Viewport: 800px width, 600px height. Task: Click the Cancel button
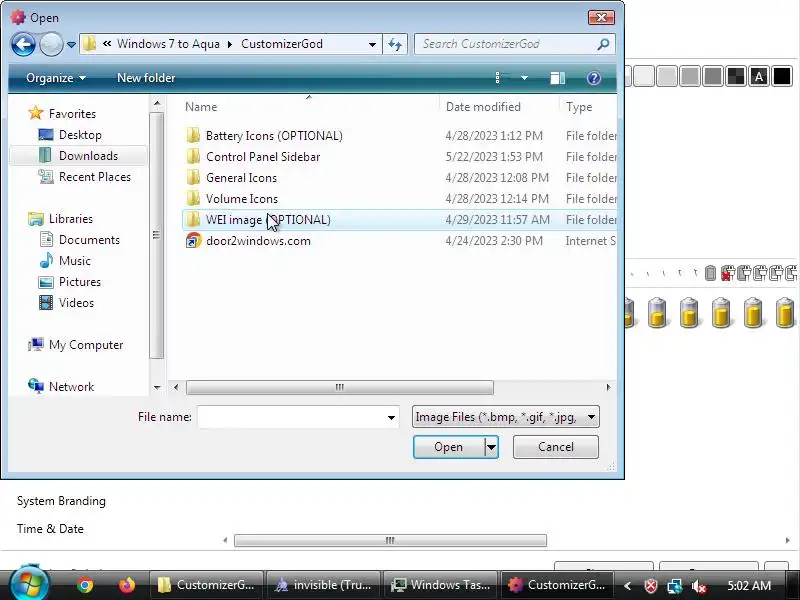[x=556, y=447]
